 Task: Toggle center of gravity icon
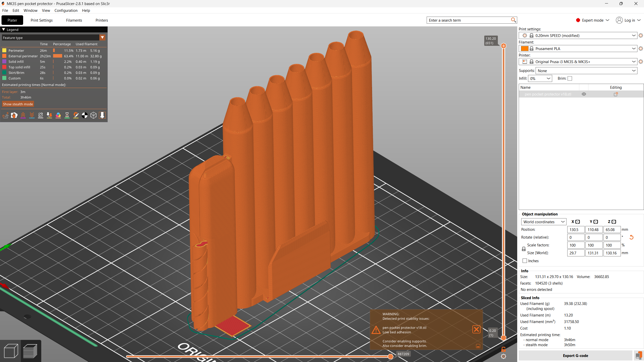(85, 115)
